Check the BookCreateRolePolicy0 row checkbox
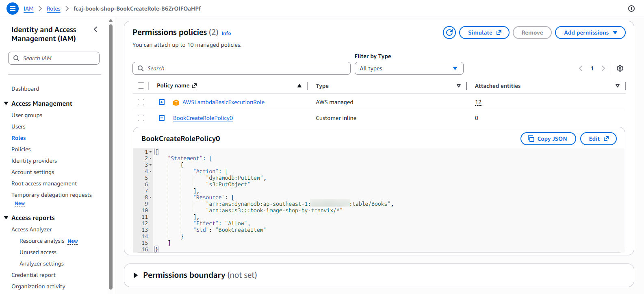644x294 pixels. (141, 118)
